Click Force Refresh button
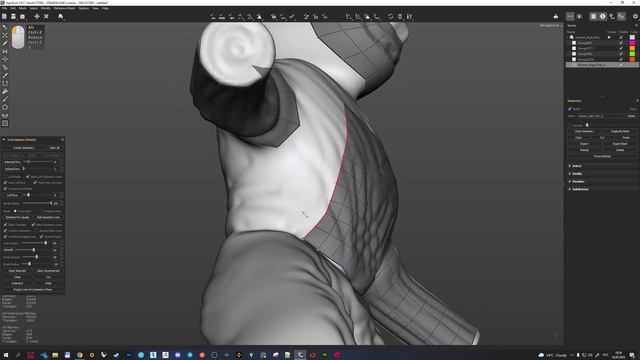 tap(602, 156)
